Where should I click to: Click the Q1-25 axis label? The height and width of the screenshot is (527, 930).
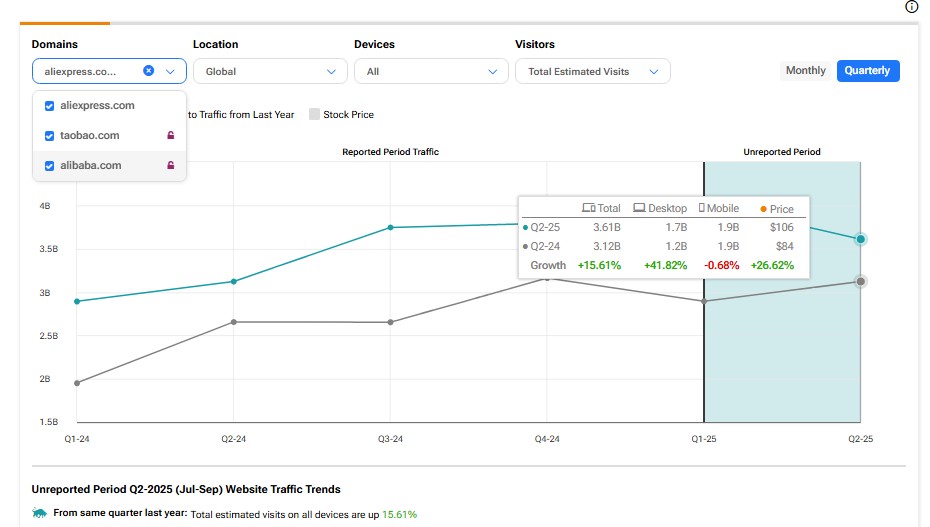pos(703,439)
